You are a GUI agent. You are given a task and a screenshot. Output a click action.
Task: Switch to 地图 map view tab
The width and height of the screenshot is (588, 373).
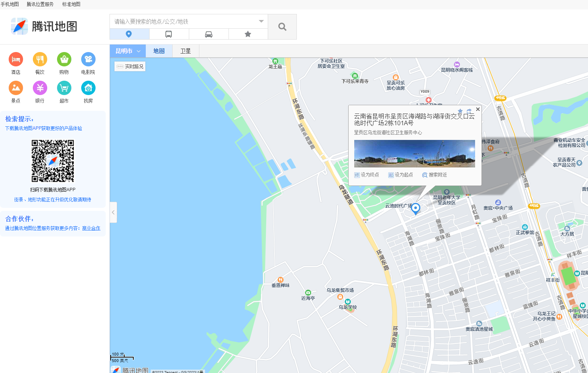point(159,51)
